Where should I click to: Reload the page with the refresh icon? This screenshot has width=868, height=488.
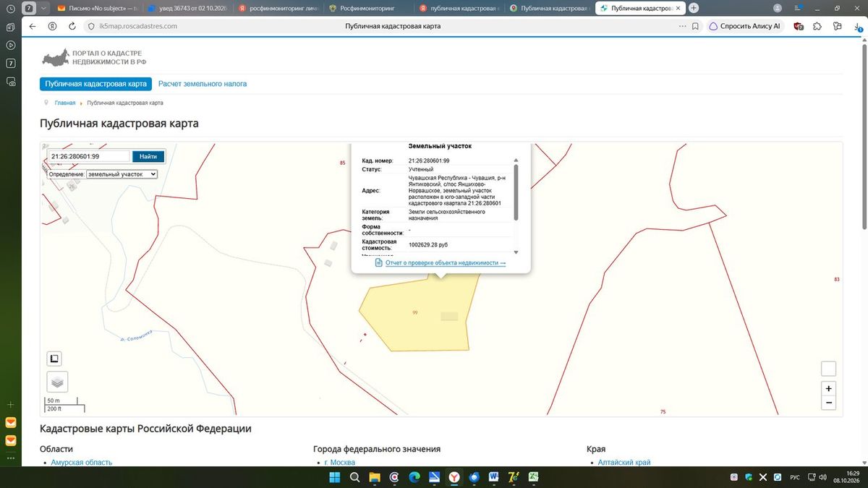[72, 26]
